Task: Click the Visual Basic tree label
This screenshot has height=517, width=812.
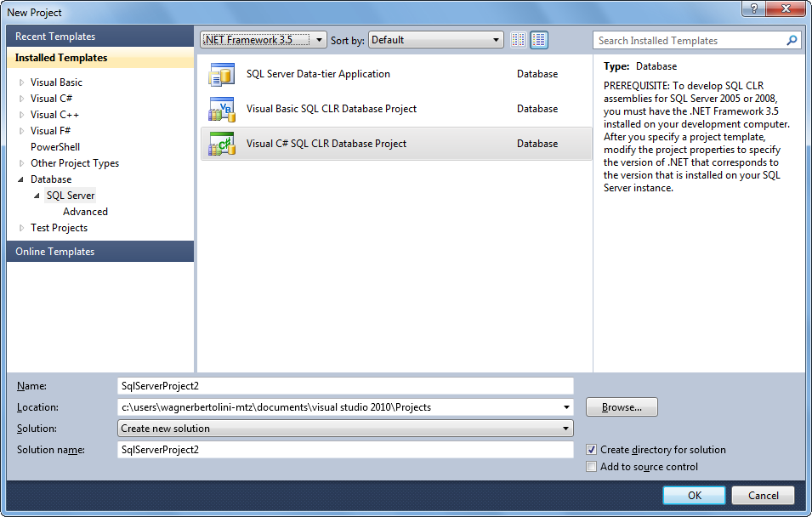Action: pos(56,82)
